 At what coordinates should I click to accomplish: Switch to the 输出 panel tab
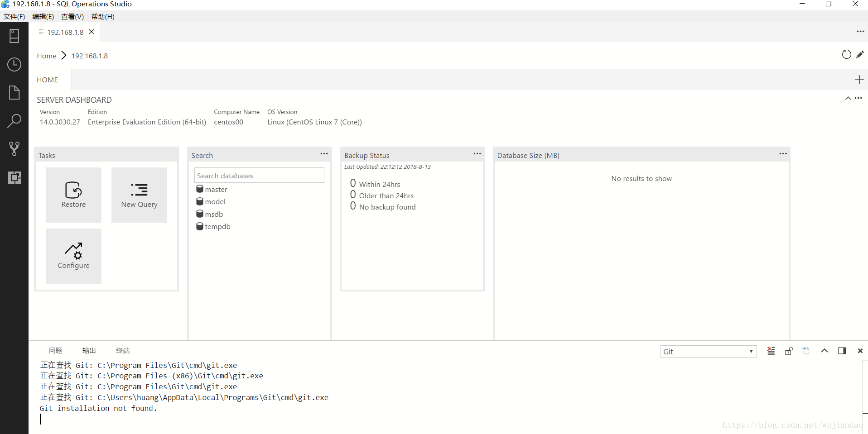pos(89,351)
